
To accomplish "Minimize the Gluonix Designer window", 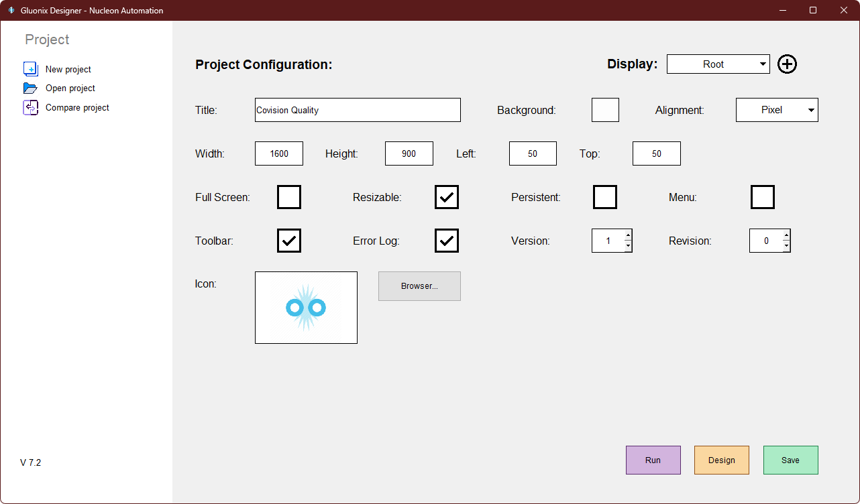I will click(x=782, y=10).
